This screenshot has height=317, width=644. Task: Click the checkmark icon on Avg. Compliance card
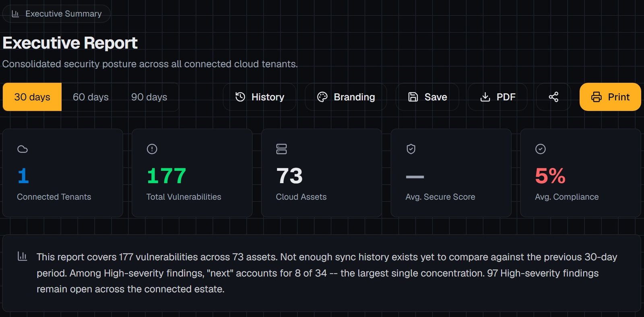541,149
